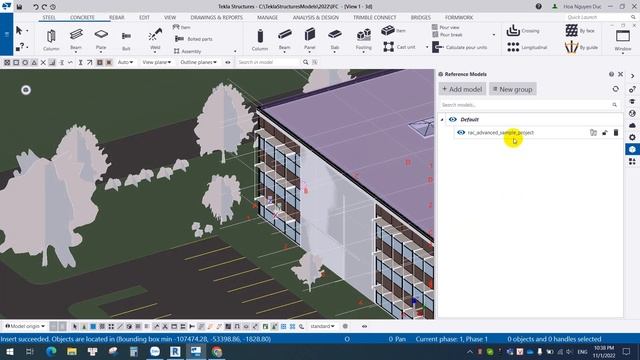Select the concrete Slab tool

pos(335,39)
